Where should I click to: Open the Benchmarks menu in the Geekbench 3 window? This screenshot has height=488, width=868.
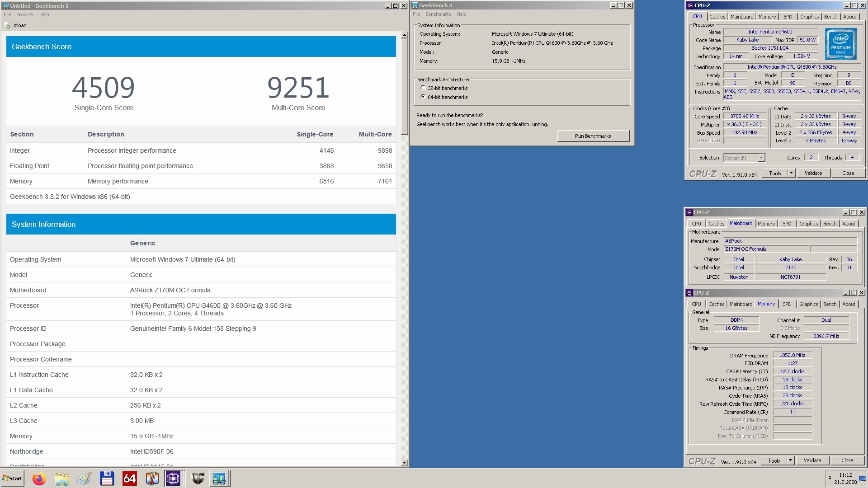(x=438, y=14)
